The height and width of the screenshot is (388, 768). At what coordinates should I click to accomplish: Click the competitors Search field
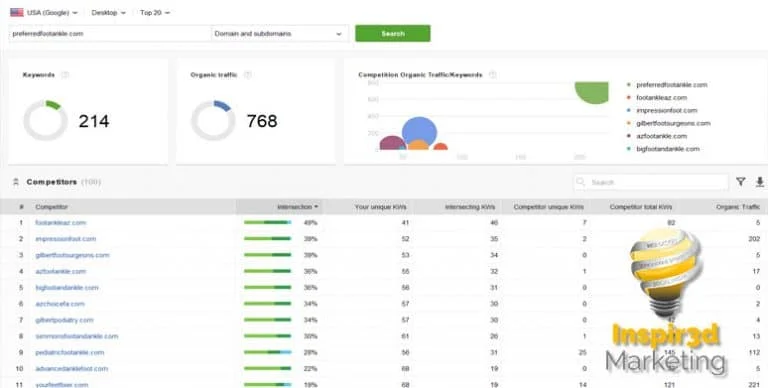coord(650,182)
